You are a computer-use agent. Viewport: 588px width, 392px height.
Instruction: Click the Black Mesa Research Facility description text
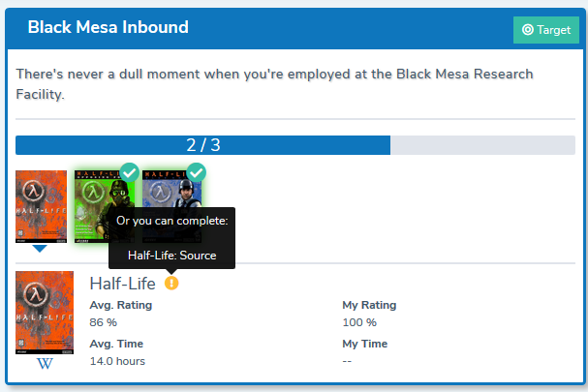tap(274, 84)
